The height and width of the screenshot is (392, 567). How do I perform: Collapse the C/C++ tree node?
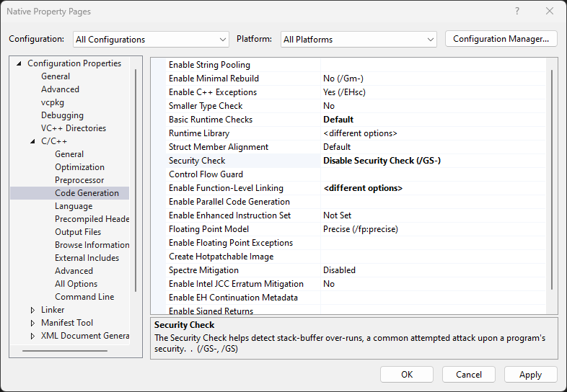click(x=33, y=141)
